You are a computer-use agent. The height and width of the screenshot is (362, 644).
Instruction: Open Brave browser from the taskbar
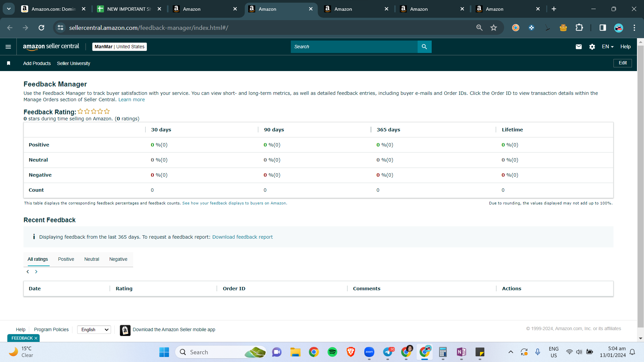(x=351, y=352)
